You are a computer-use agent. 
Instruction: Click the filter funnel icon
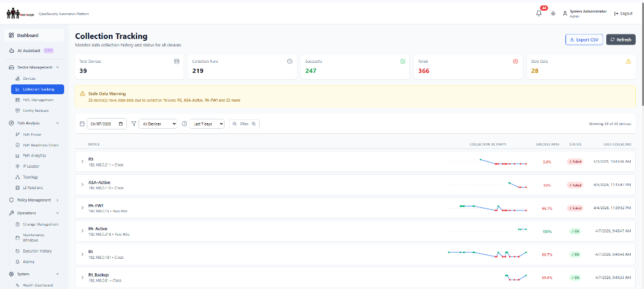click(133, 124)
